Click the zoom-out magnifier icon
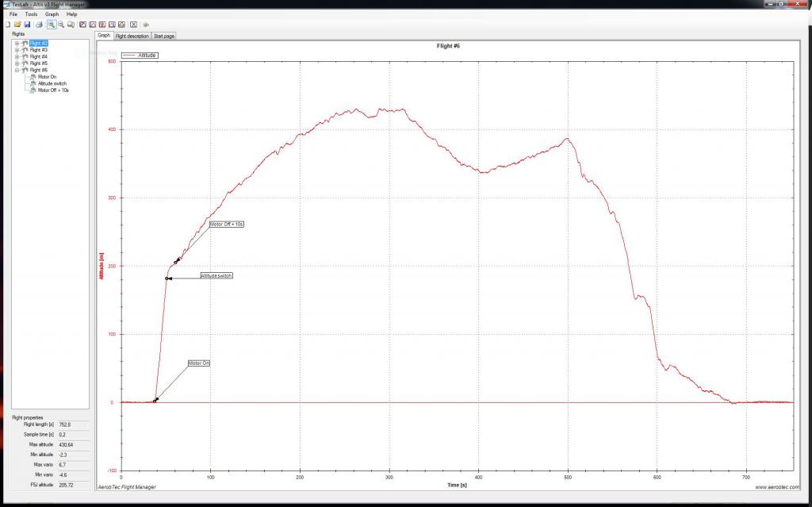This screenshot has height=507, width=812. click(x=61, y=25)
